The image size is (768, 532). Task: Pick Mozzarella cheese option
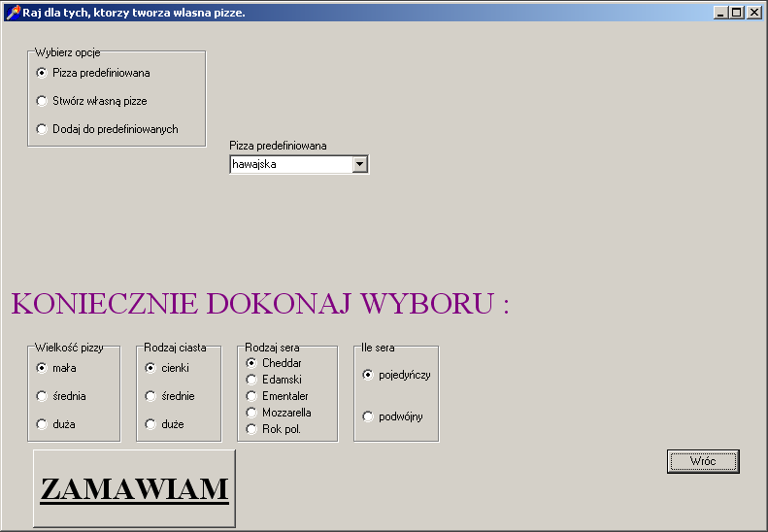pyautogui.click(x=251, y=413)
